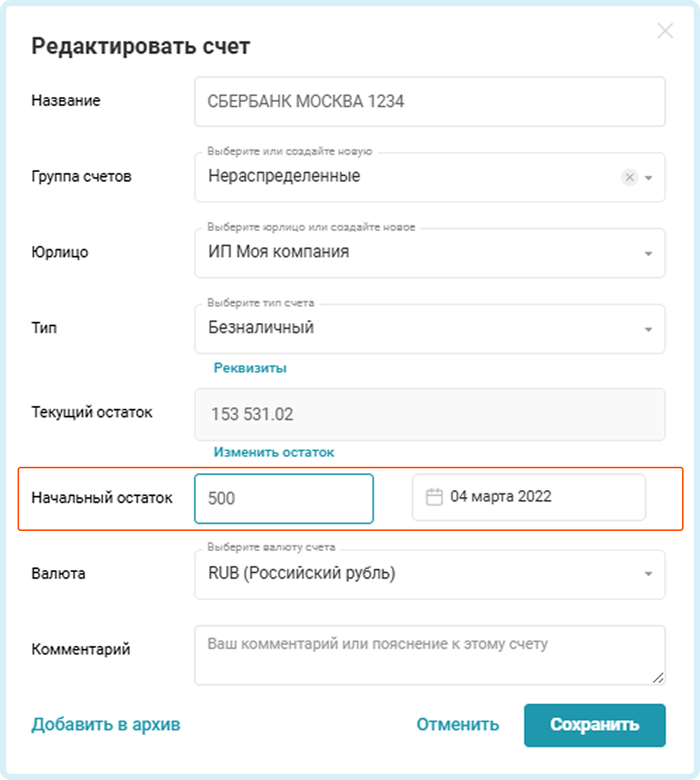Click the Текущий остаток field
The image size is (700, 780).
429,414
